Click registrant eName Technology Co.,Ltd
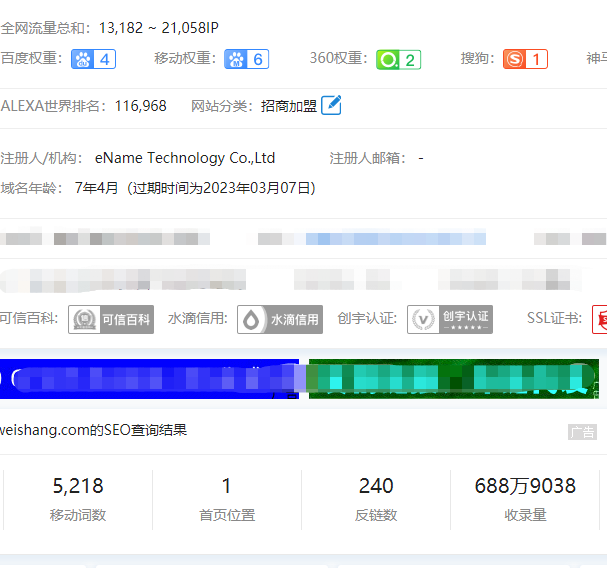Screen dimensions: 607x568 (x=185, y=158)
